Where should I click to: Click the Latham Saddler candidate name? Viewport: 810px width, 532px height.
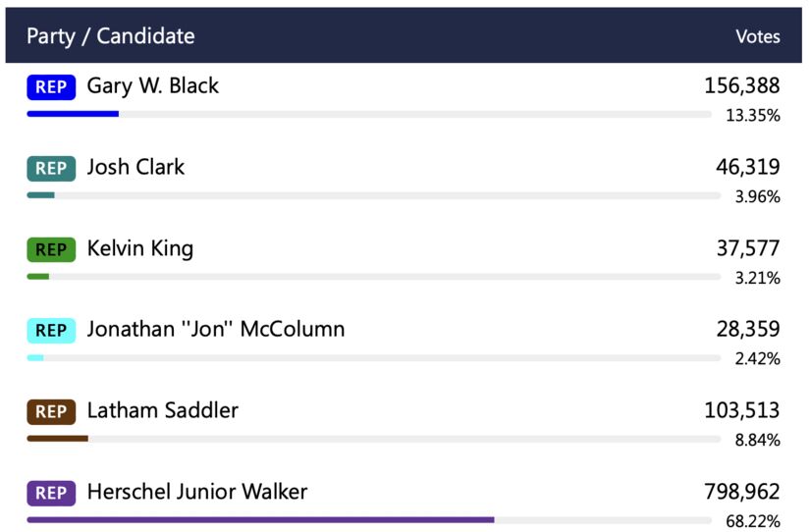163,411
